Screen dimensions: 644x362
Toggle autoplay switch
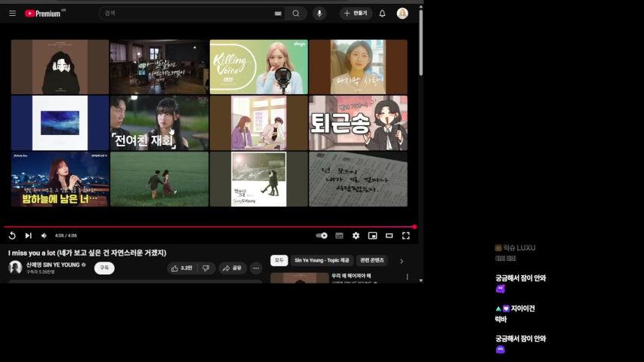(x=322, y=235)
